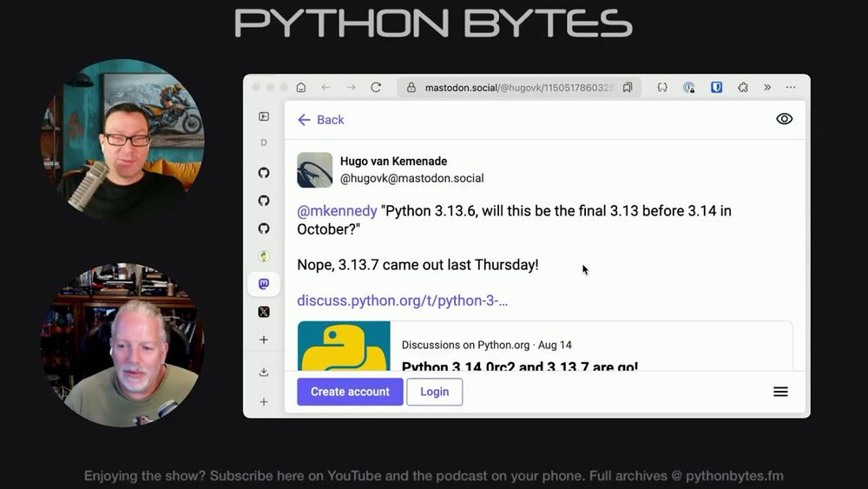Image resolution: width=868 pixels, height=489 pixels.
Task: Click 'Discussions on Python.org · Aug 14' text
Action: coord(487,345)
